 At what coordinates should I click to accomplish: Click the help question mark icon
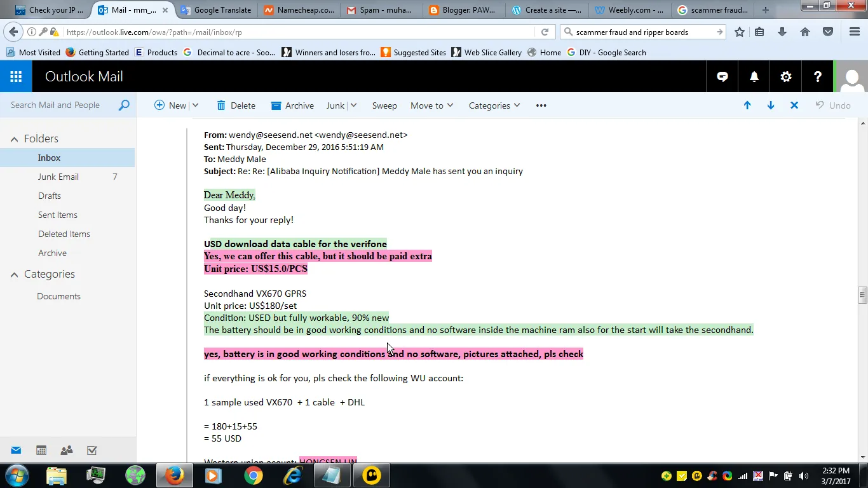coord(818,77)
